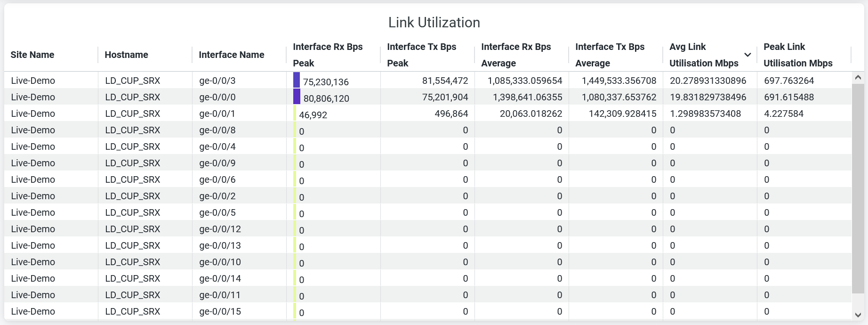Screen dimensions: 868x325
Task: Click Interface Tx Bps Peak header
Action: click(421, 55)
